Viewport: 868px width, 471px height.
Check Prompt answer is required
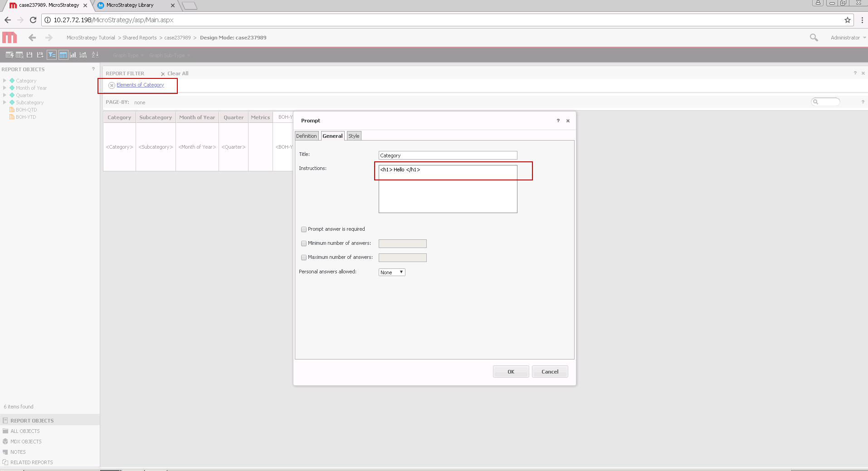(x=304, y=229)
